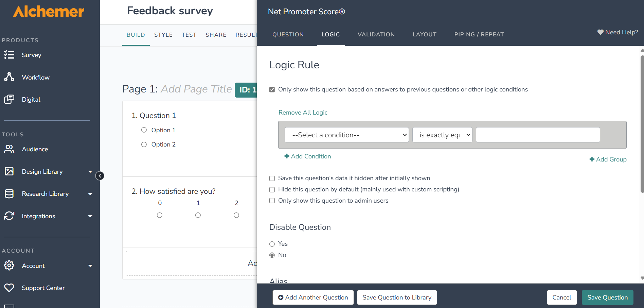Open Support Center heart icon
The image size is (644, 308).
click(x=9, y=288)
